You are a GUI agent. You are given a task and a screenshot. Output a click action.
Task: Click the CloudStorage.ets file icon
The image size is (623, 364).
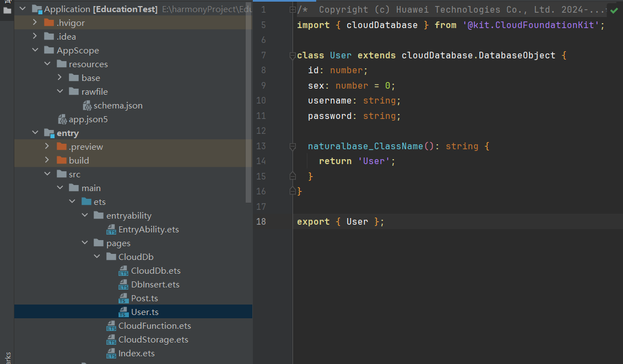point(111,339)
